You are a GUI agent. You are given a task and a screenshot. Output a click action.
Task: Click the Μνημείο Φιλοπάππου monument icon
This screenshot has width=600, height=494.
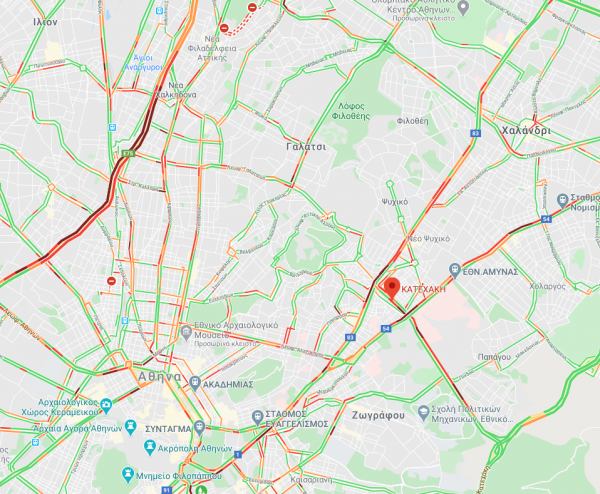click(128, 474)
